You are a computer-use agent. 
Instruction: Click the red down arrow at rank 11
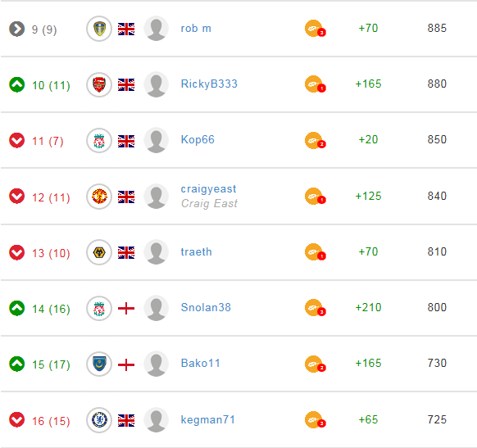[16, 141]
